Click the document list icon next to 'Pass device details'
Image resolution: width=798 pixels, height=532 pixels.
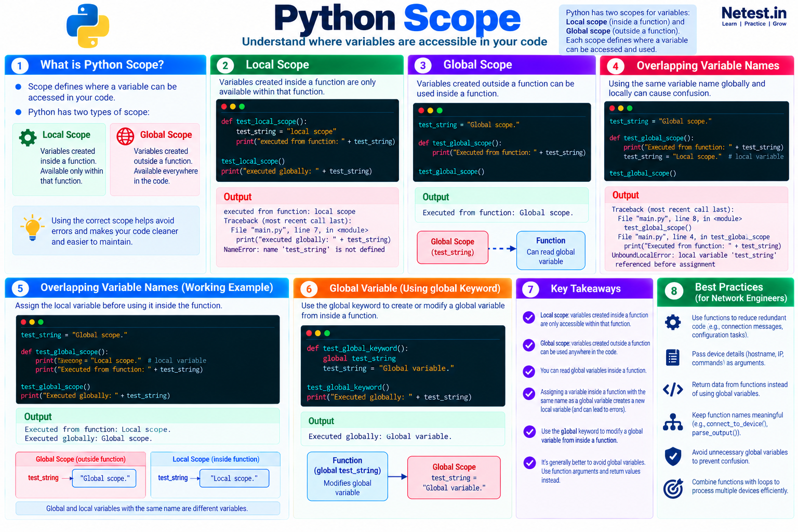(x=673, y=357)
